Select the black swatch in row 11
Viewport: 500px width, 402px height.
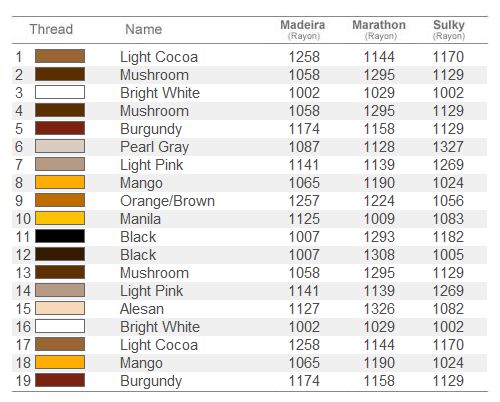click(x=60, y=236)
